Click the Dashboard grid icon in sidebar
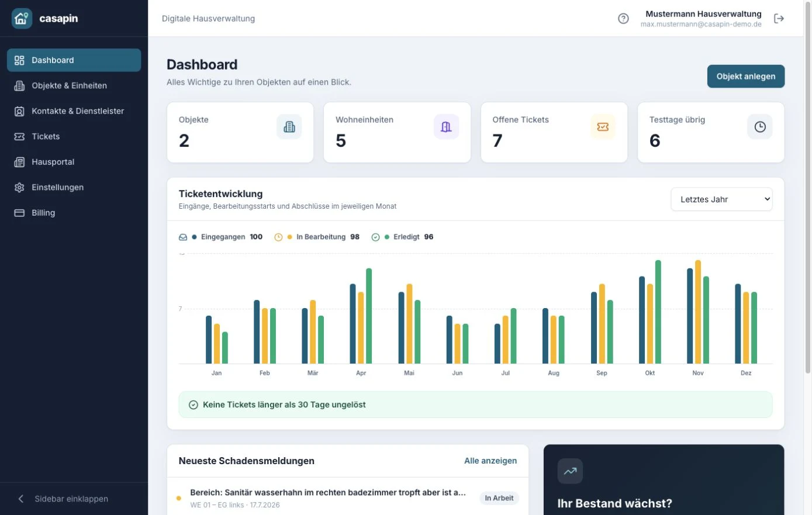The height and width of the screenshot is (515, 812). point(19,60)
